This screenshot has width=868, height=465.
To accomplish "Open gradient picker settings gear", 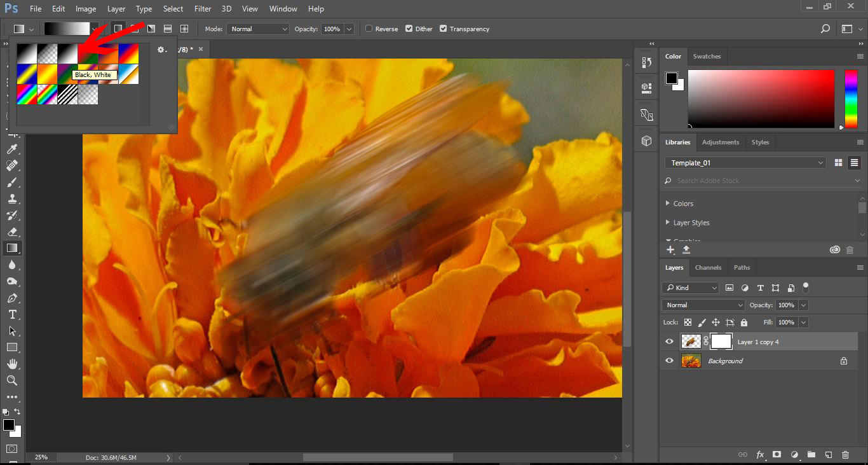I will pos(161,50).
